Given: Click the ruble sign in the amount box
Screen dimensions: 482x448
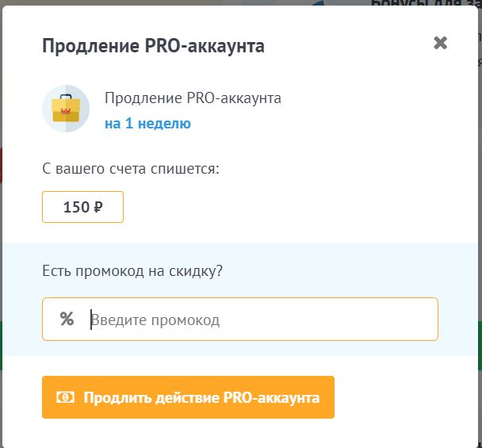Looking at the screenshot, I should point(98,208).
